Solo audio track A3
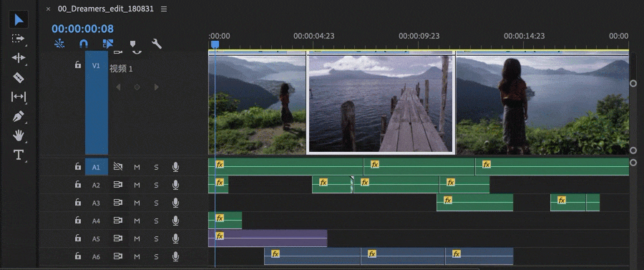 tap(156, 203)
